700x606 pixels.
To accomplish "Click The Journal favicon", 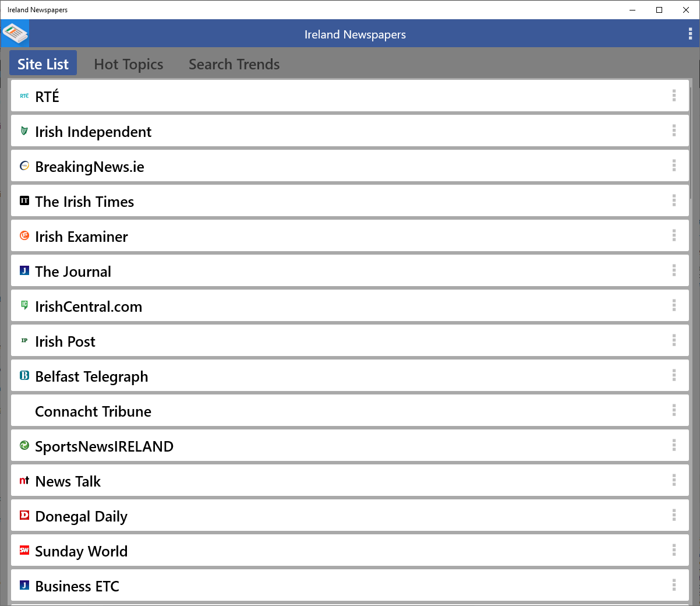I will [24, 270].
